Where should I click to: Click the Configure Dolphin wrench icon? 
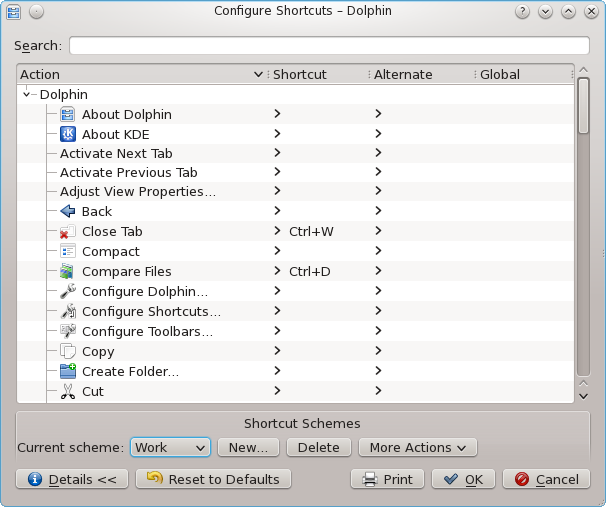pyautogui.click(x=68, y=291)
